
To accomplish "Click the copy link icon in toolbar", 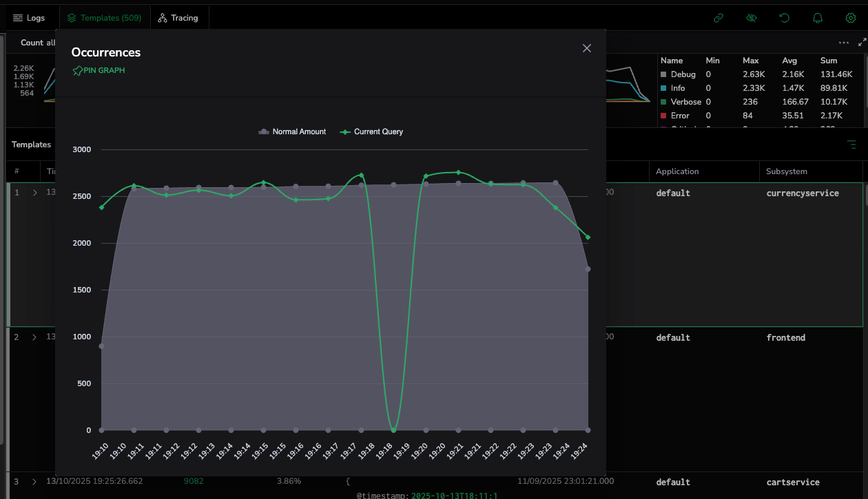I will (x=719, y=18).
